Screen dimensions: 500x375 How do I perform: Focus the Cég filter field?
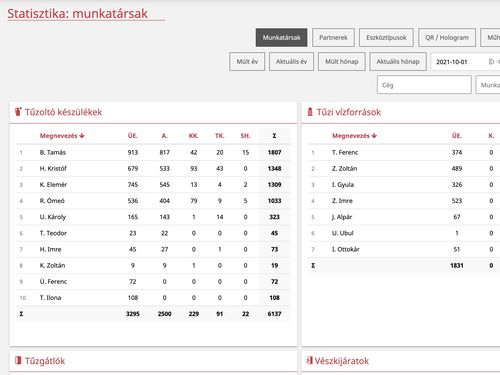pyautogui.click(x=424, y=85)
